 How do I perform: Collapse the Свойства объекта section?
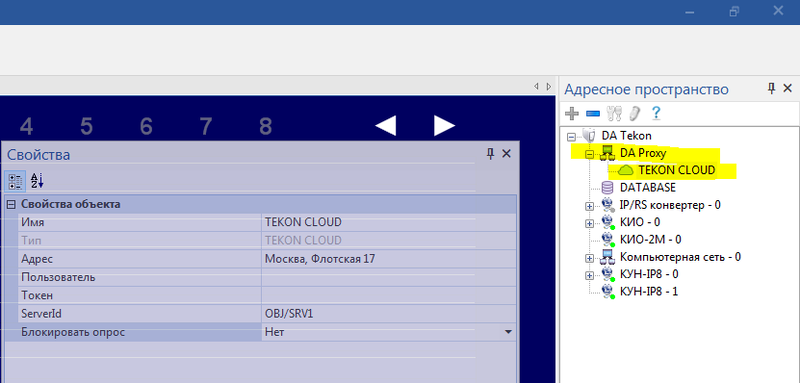[x=11, y=205]
